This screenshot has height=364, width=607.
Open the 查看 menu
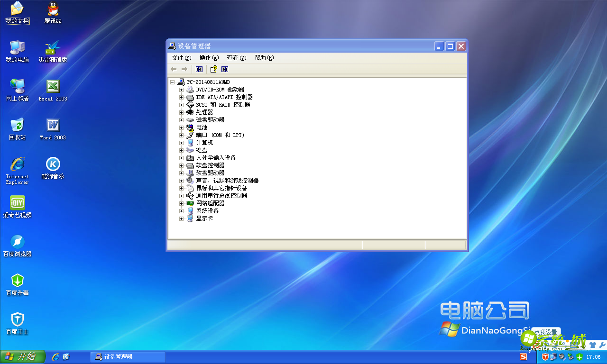pos(236,57)
